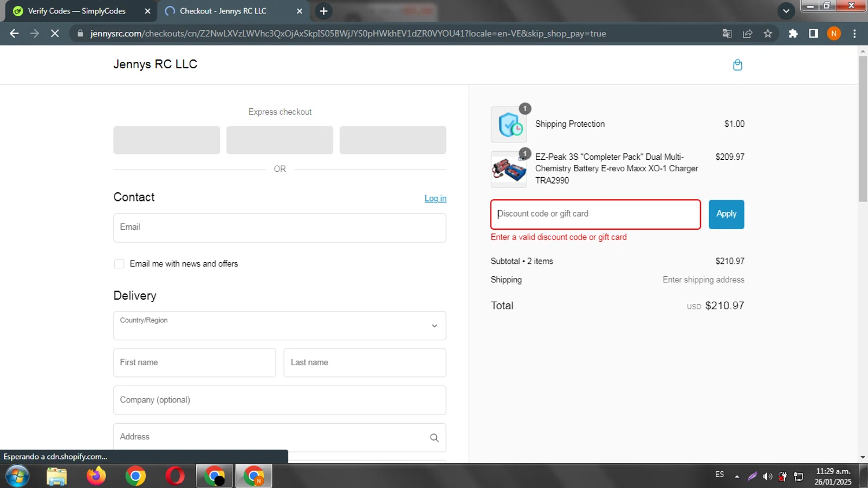Focus the Email input field
Screen dimensions: 868x488
(279, 228)
